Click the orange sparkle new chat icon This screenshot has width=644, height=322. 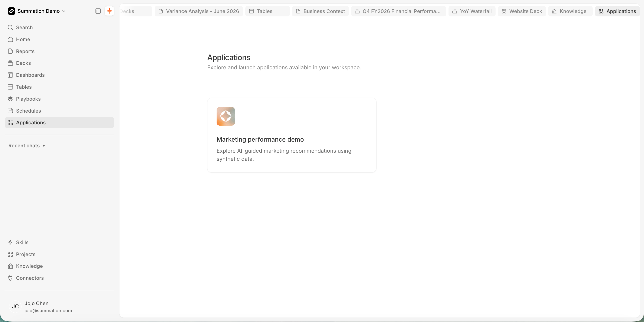point(109,11)
